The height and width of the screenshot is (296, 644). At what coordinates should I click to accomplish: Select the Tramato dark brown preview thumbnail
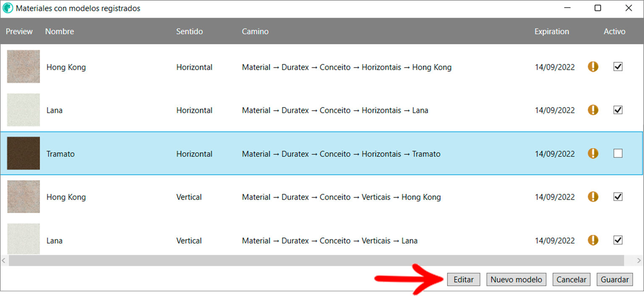pos(24,153)
